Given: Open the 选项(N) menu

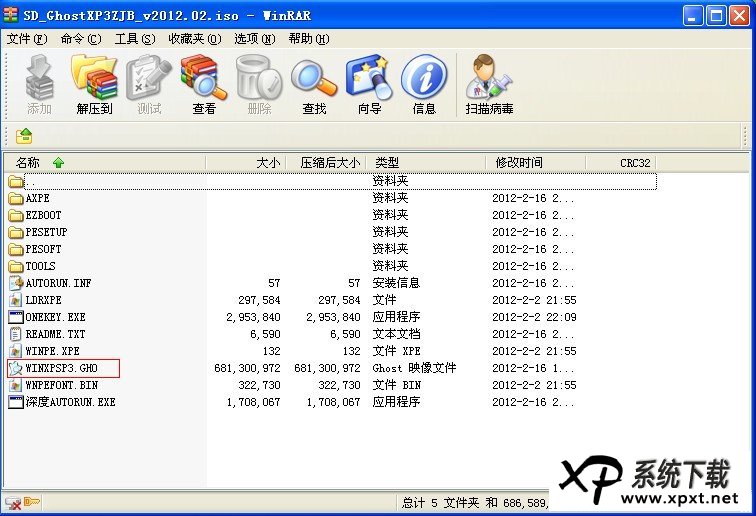Looking at the screenshot, I should [255, 39].
